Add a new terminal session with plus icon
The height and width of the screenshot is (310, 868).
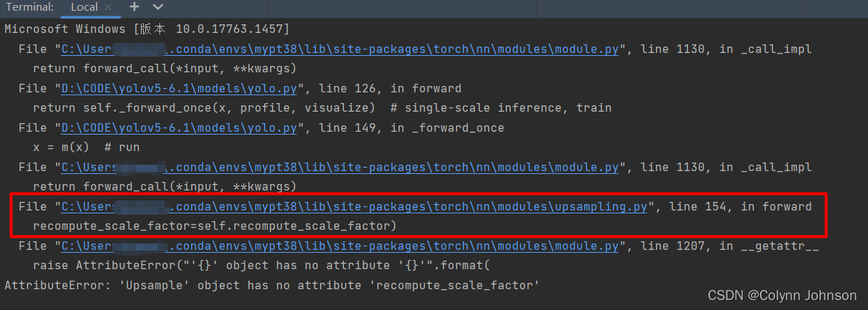134,7
